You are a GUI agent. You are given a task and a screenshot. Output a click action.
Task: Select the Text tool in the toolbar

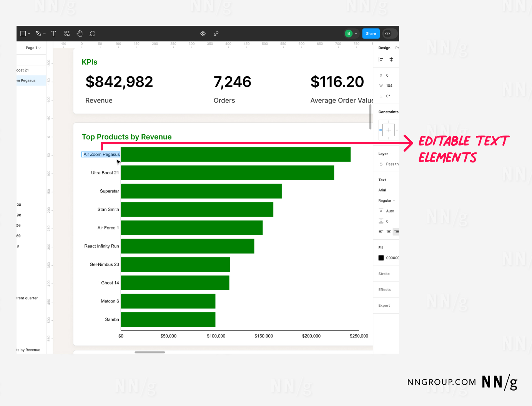(x=53, y=34)
